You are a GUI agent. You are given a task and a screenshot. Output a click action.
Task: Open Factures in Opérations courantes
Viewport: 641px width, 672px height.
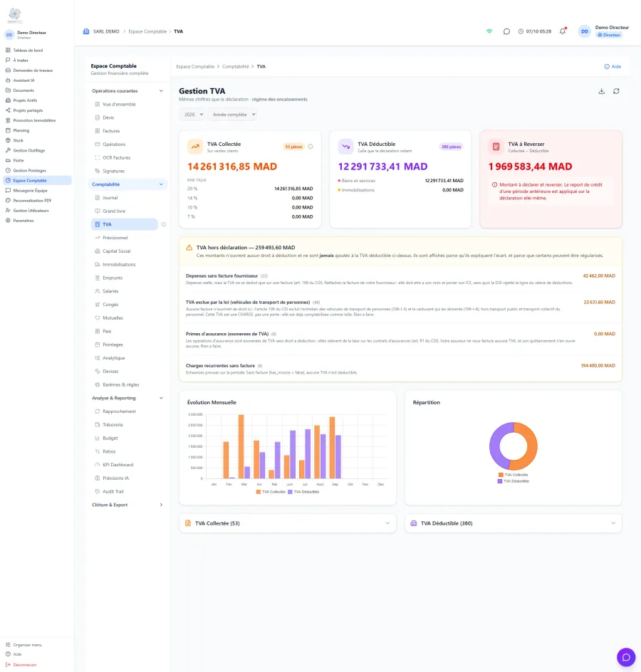111,131
